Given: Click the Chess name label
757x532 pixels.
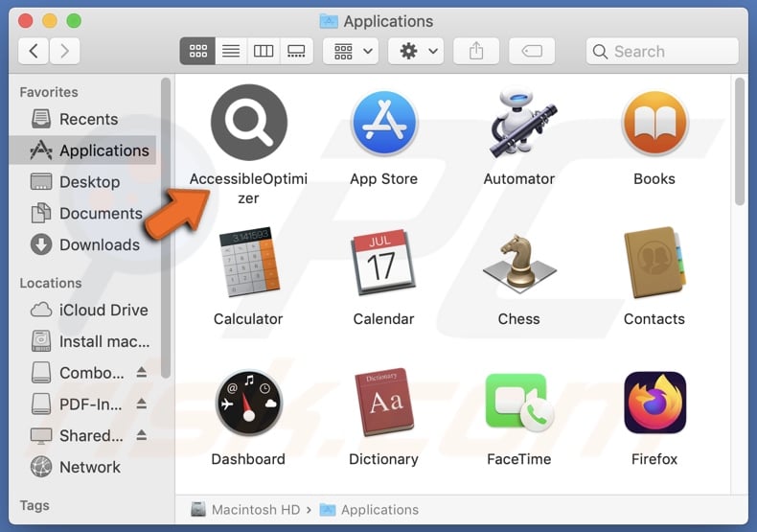Looking at the screenshot, I should coord(519,318).
